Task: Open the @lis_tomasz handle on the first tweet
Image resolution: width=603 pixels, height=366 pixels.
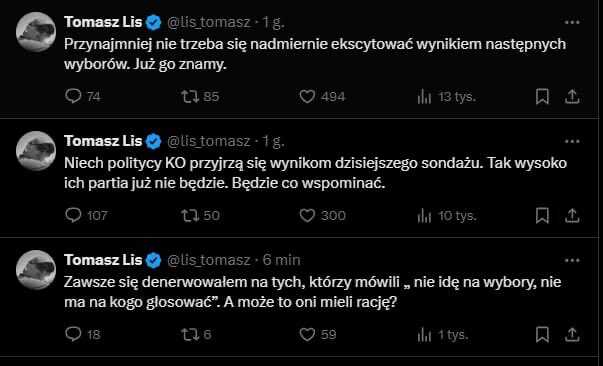Action: 208,23
